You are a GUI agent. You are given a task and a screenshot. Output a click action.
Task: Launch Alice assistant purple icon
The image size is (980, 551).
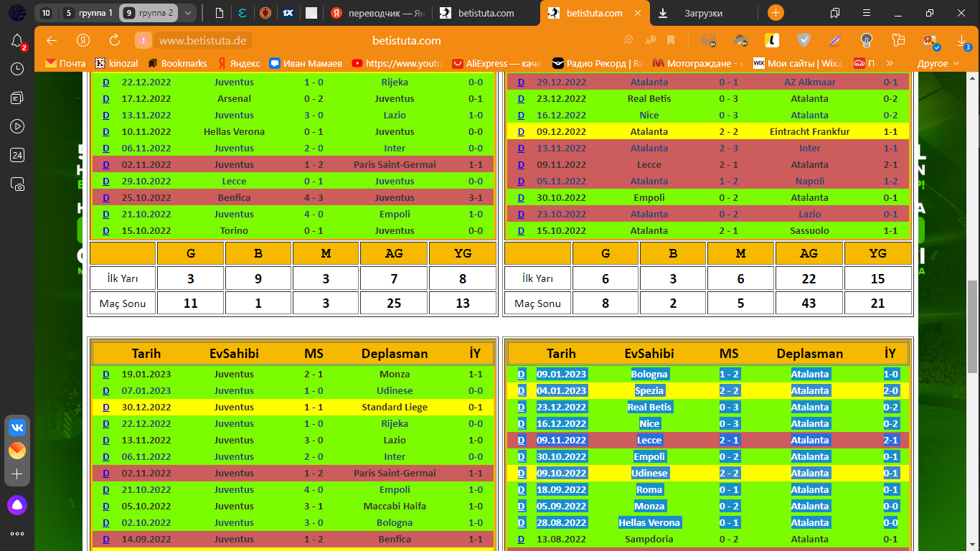click(17, 504)
